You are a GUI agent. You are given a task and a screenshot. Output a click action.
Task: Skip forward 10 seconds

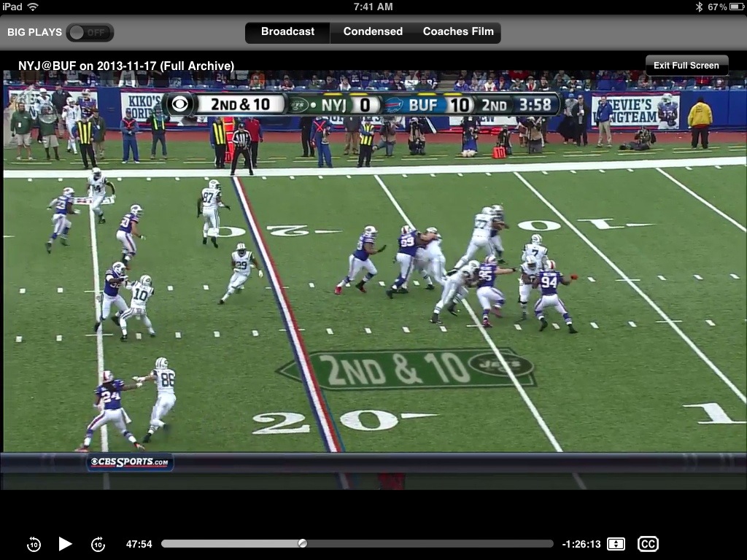[98, 544]
